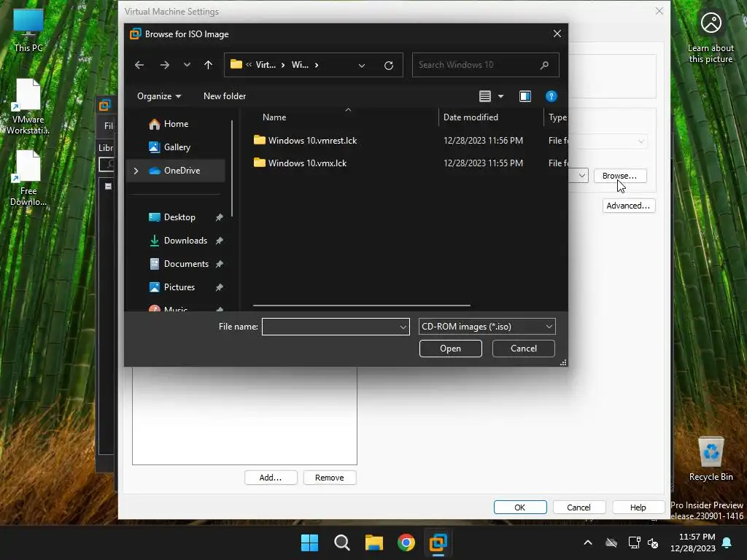The width and height of the screenshot is (747, 560).
Task: Click Remove hardware button
Action: click(329, 478)
